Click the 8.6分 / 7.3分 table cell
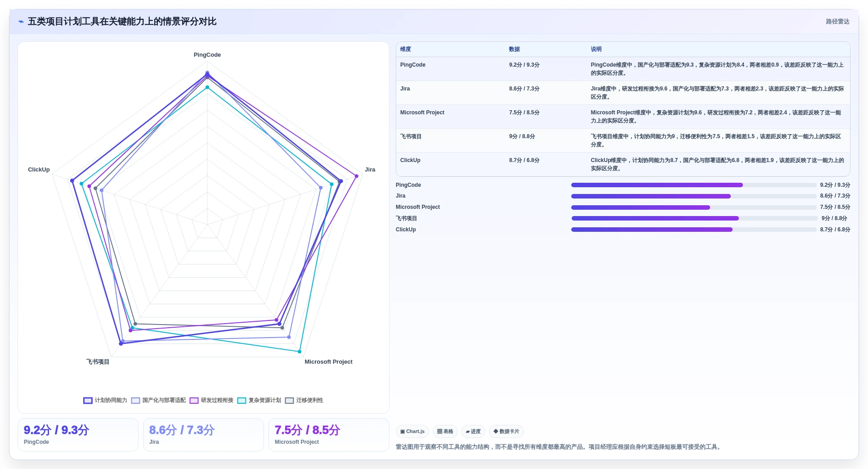The width and height of the screenshot is (868, 469). (x=524, y=89)
